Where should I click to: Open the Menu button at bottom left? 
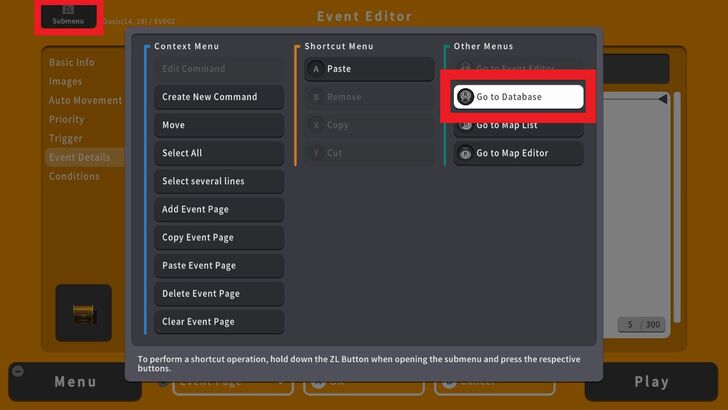click(x=76, y=382)
